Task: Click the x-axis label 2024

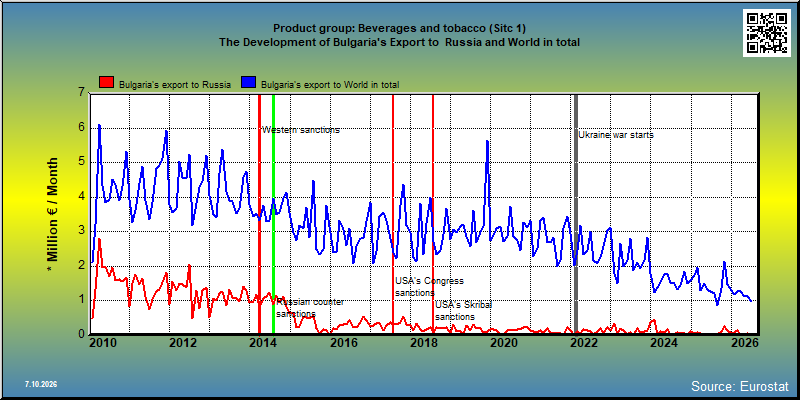Action: click(x=663, y=342)
